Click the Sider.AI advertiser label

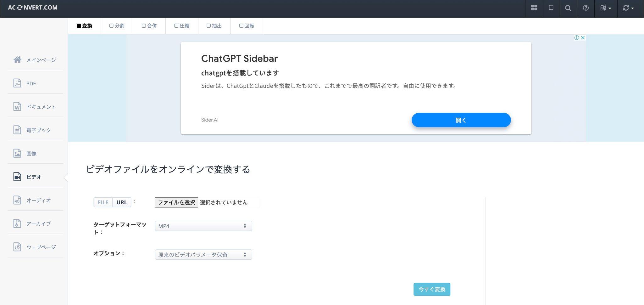click(210, 120)
